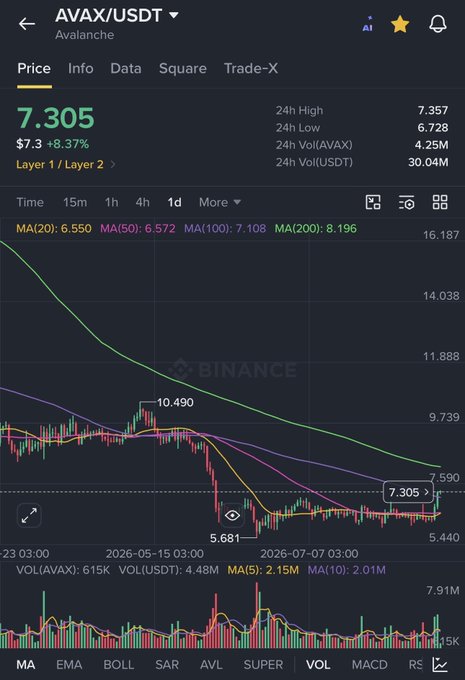The image size is (465, 680).
Task: Click the volume MA(10): 2.01M label
Action: [347, 570]
